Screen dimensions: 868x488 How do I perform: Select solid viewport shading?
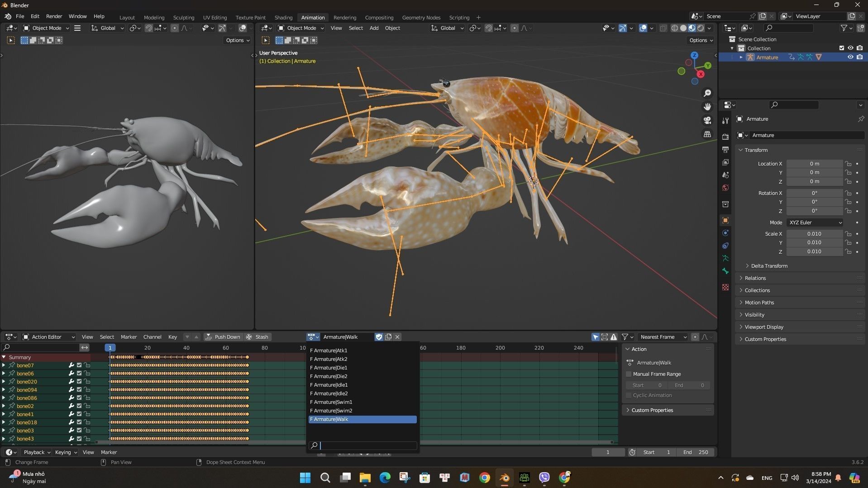pos(683,28)
